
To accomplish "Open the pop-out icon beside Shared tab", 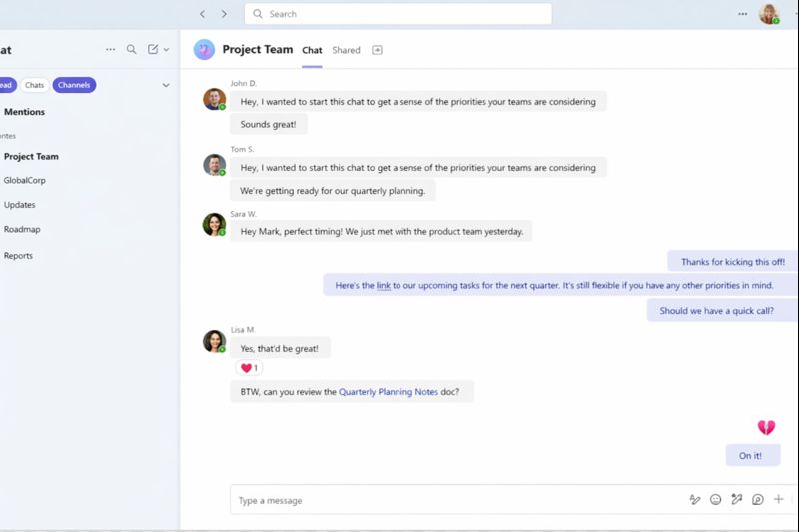I will (377, 50).
